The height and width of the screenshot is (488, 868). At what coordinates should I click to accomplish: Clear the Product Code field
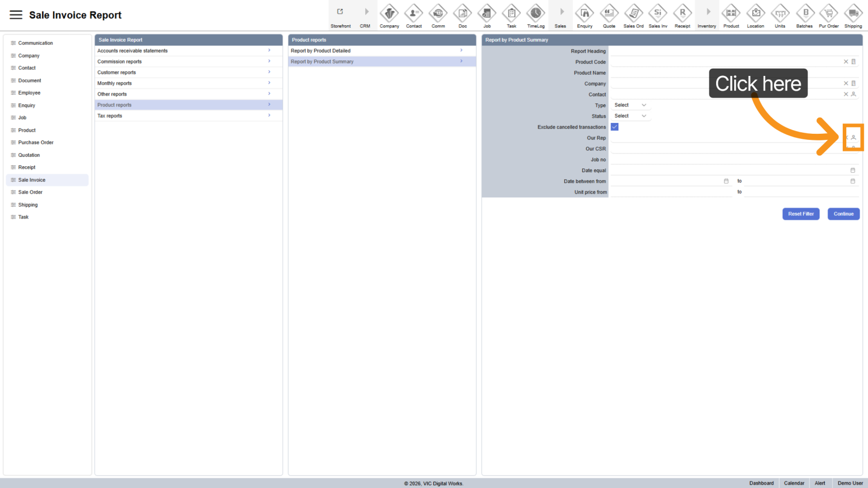pyautogui.click(x=846, y=62)
